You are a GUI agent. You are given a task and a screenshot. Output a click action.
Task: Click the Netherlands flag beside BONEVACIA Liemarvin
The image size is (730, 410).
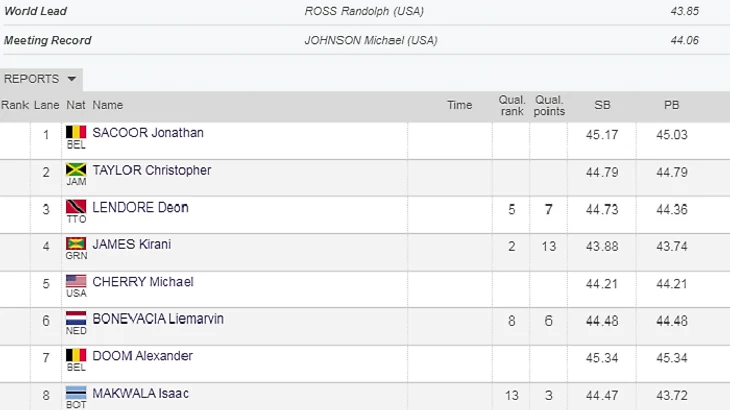coord(76,318)
